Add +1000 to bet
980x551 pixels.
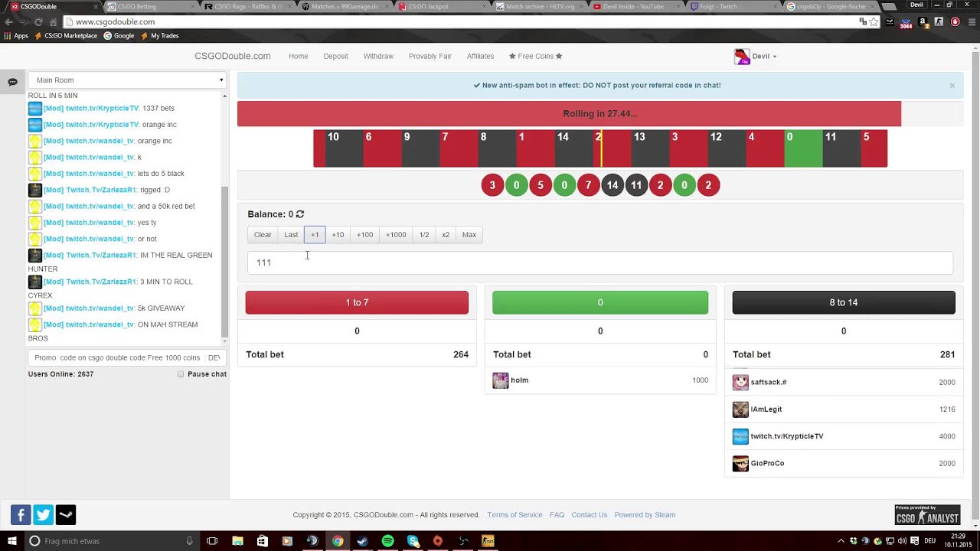pos(396,235)
